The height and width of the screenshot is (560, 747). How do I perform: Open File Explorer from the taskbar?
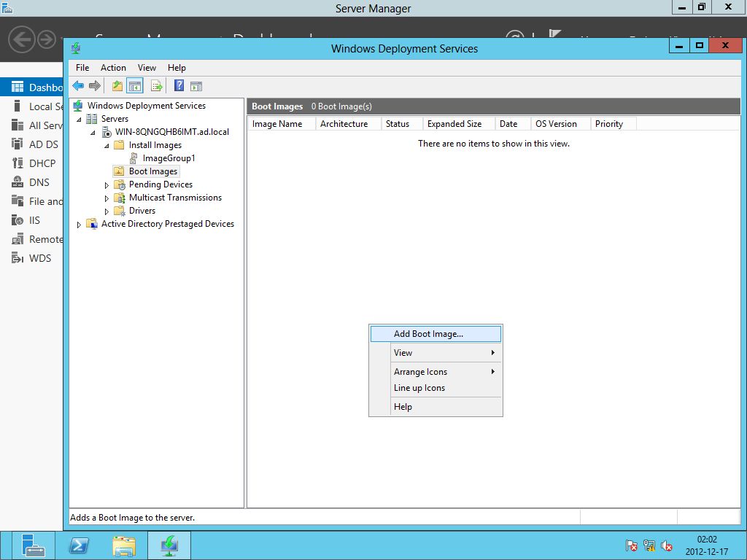pos(124,545)
